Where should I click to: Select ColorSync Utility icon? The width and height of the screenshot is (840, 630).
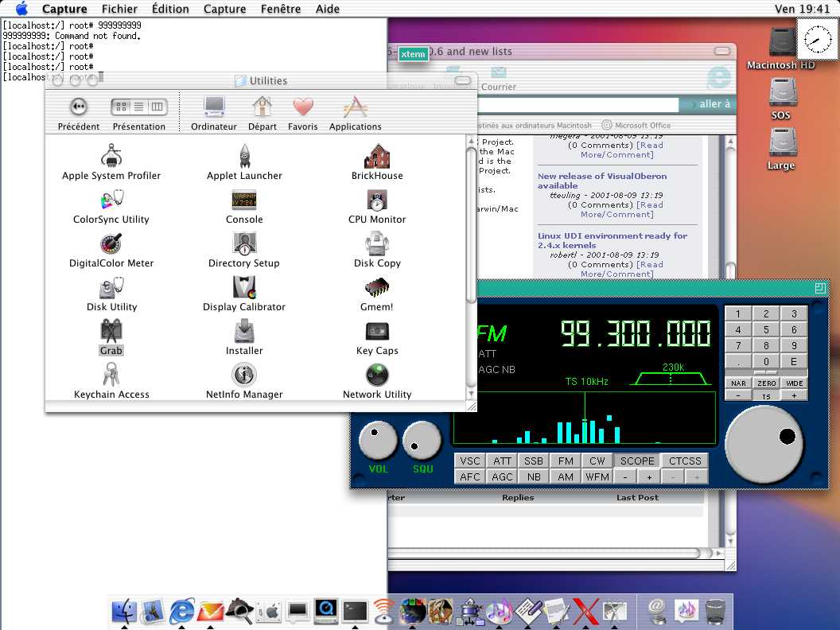(x=111, y=200)
